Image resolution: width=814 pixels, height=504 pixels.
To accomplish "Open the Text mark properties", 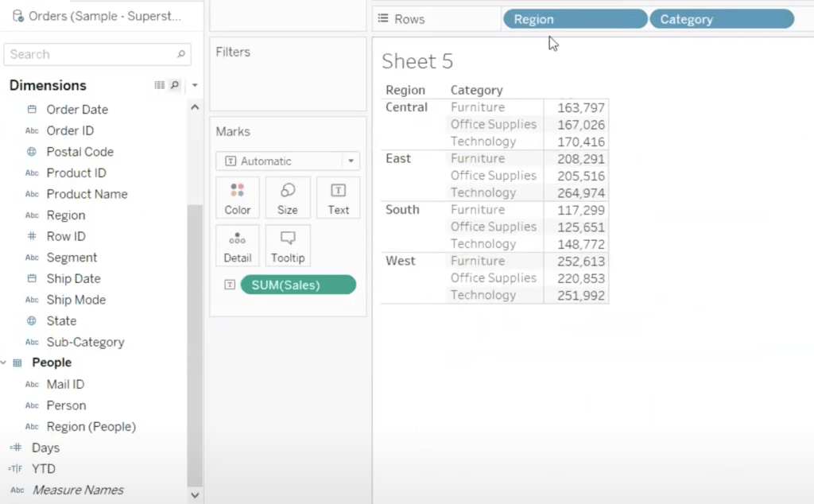I will pyautogui.click(x=338, y=197).
